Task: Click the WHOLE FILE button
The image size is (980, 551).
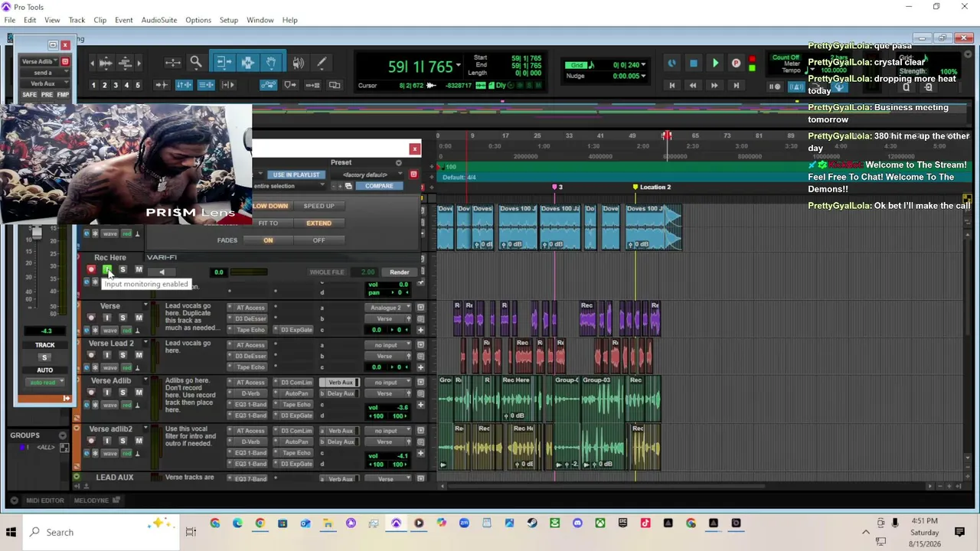Action: [x=327, y=272]
